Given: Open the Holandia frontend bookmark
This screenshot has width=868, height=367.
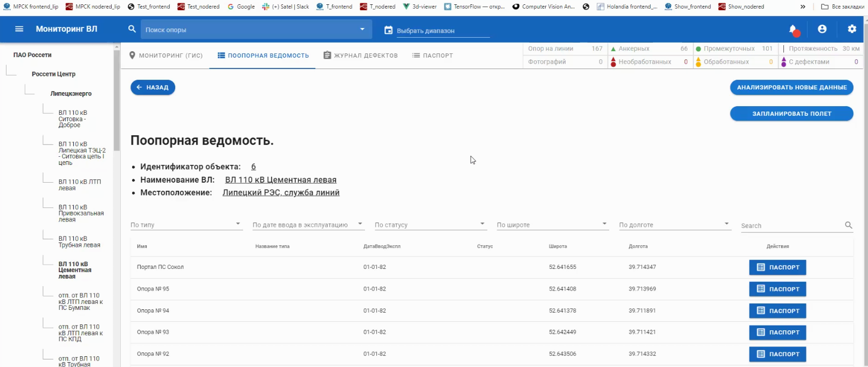Looking at the screenshot, I should point(627,6).
